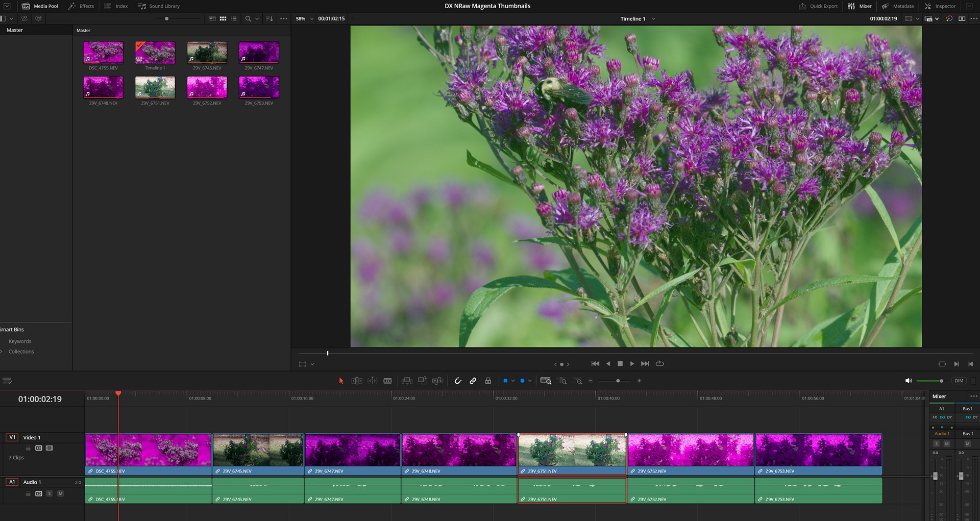Viewport: 980px width, 521px height.
Task: Click the Full Extent Zoom icon
Action: click(546, 381)
